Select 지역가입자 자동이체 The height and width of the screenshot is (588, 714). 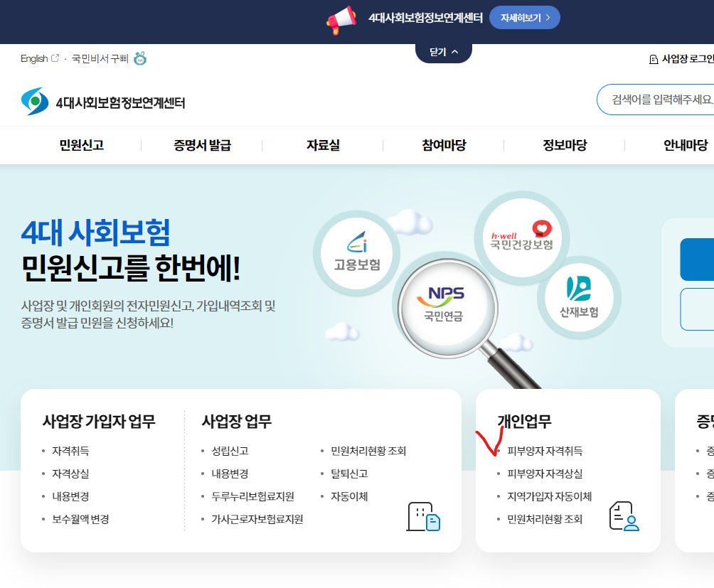pos(550,496)
